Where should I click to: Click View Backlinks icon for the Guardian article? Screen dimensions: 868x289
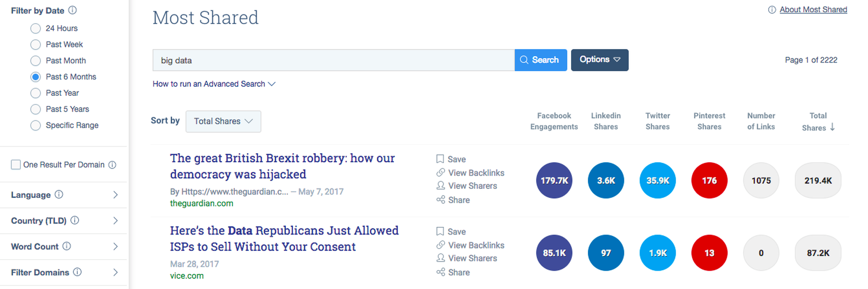[x=440, y=172]
